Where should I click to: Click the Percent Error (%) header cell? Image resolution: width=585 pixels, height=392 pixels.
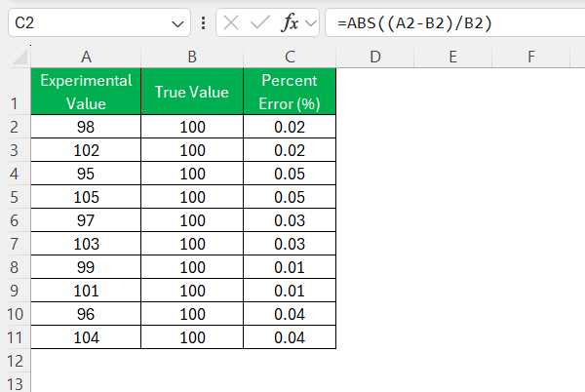tap(290, 92)
